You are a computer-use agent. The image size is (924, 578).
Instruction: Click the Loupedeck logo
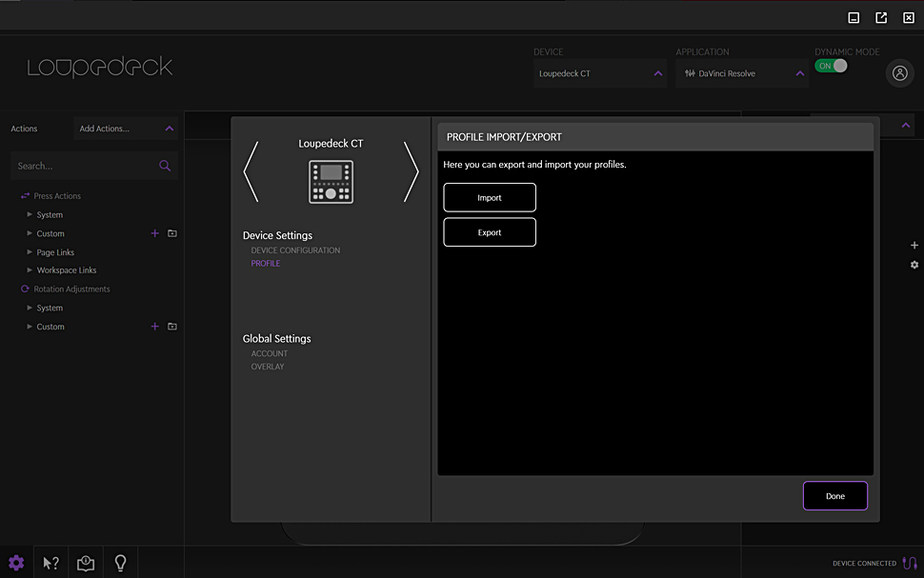(x=100, y=68)
